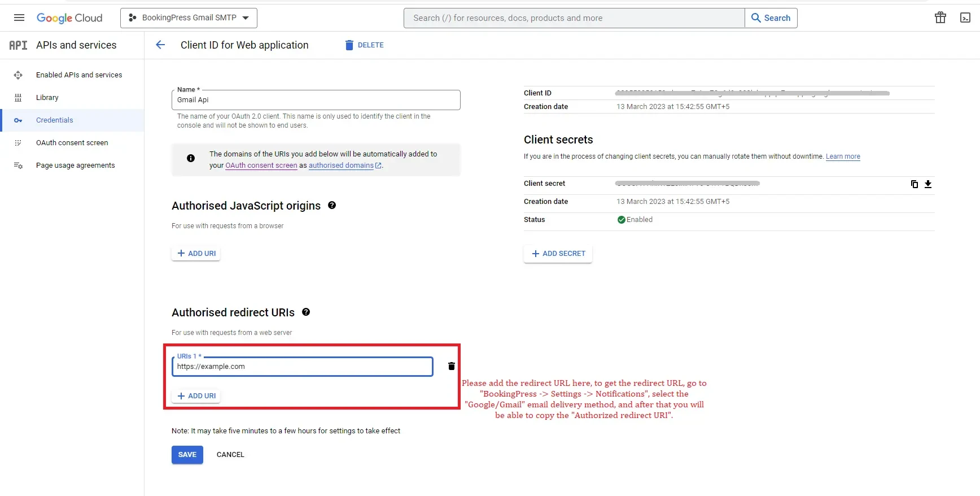Click the project selector dropdown arrow
Viewport: 980px width, 496px height.
(x=246, y=18)
